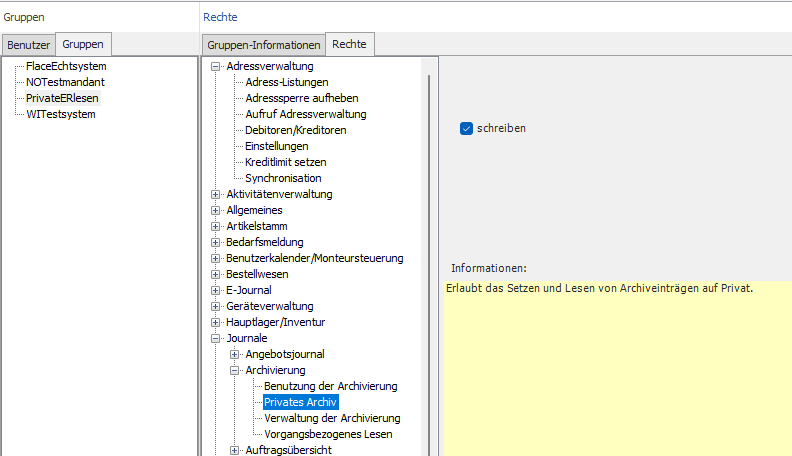Select Verwaltung der Archivierung entry
The width and height of the screenshot is (792, 456).
click(332, 419)
